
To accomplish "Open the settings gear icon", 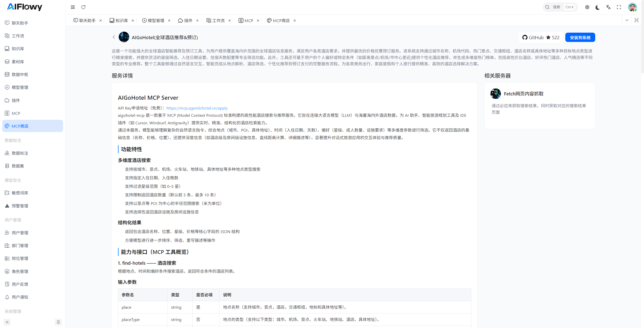I will point(587,7).
